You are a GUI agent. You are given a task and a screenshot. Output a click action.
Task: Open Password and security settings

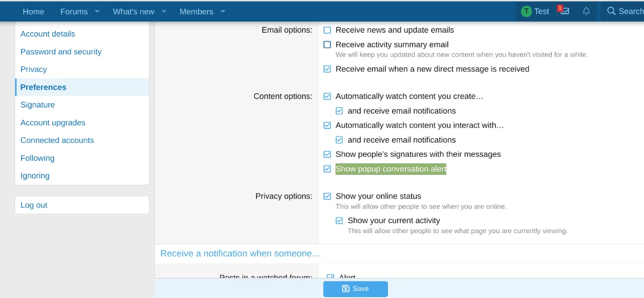[x=61, y=52]
